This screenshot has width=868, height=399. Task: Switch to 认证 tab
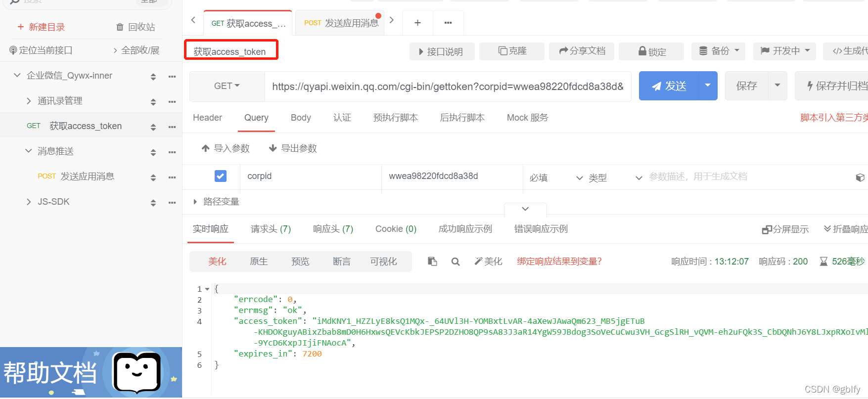click(x=342, y=118)
